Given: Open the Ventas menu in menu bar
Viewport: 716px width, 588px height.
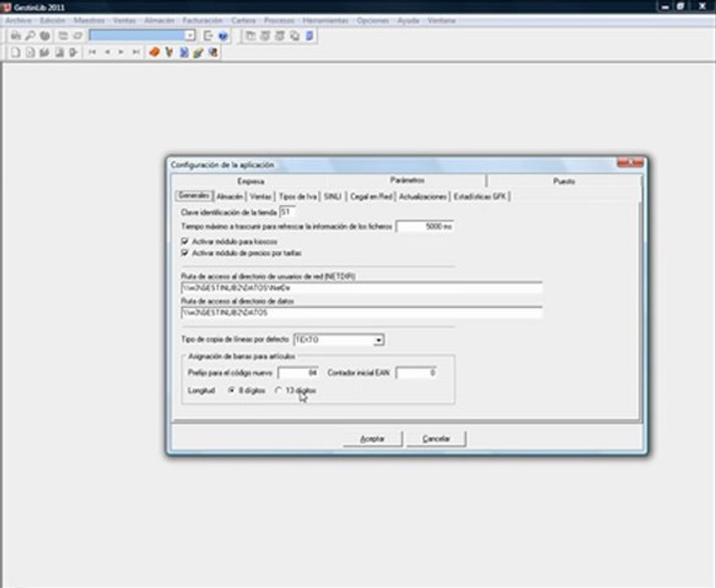Looking at the screenshot, I should [124, 20].
